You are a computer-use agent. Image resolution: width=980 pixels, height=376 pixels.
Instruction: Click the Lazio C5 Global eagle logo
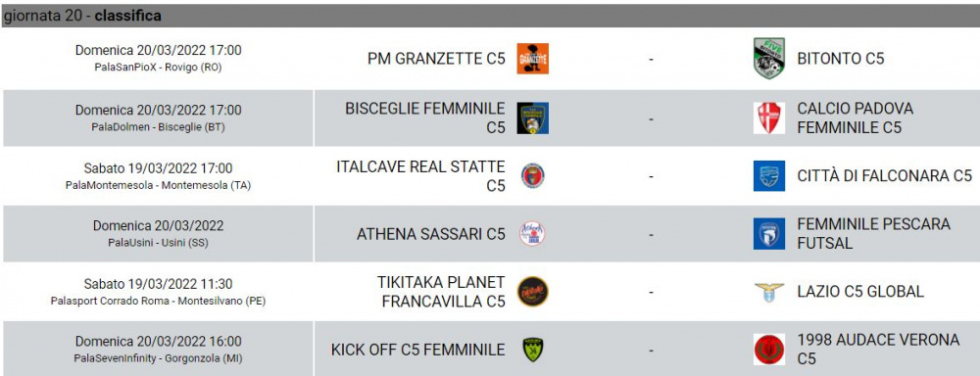768,292
